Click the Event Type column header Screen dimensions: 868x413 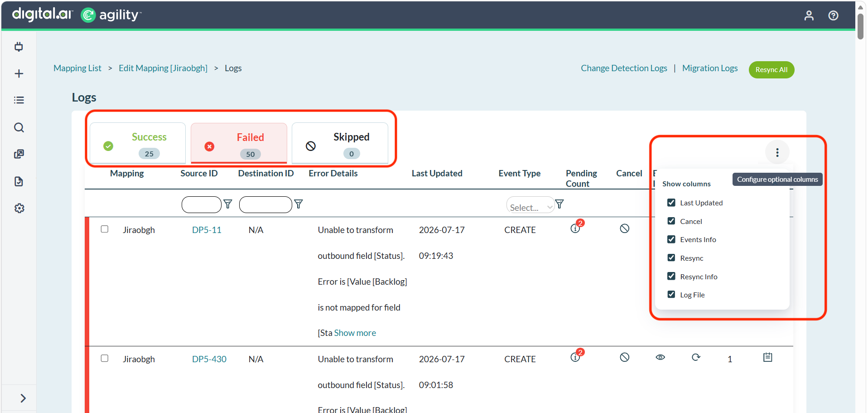pyautogui.click(x=519, y=173)
